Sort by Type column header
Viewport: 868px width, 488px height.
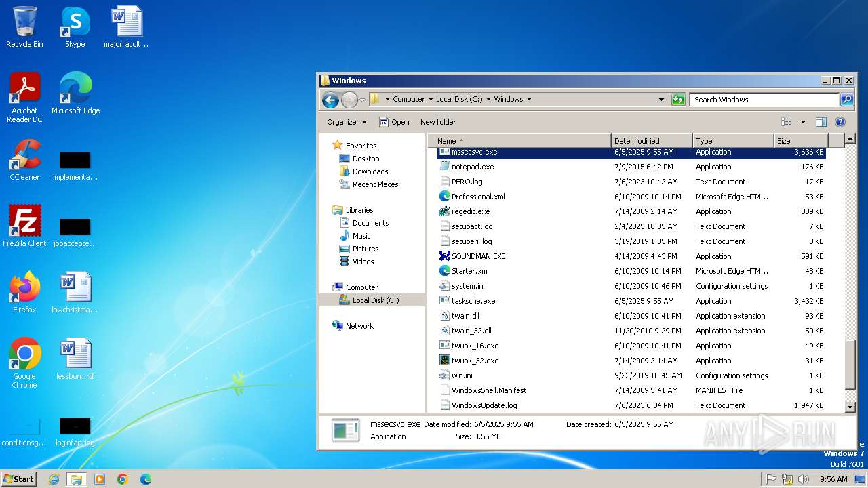733,140
